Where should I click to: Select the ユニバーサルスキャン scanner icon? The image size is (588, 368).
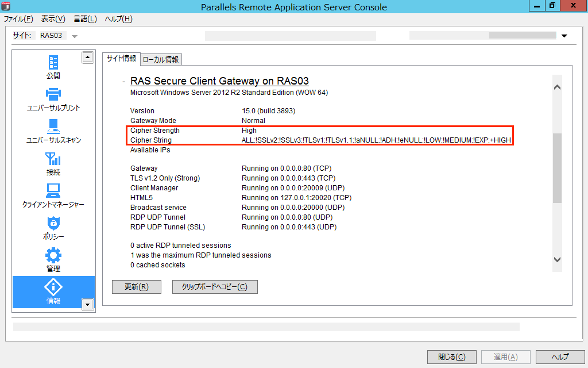point(53,126)
